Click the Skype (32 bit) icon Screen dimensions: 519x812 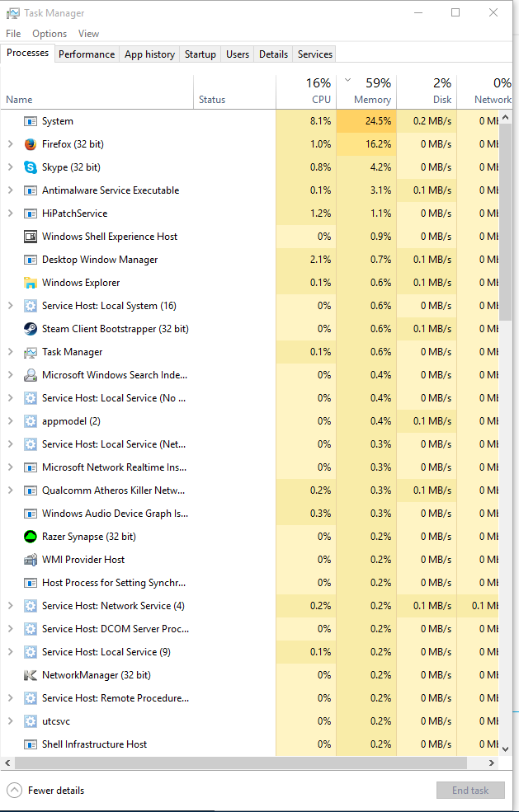pos(31,167)
